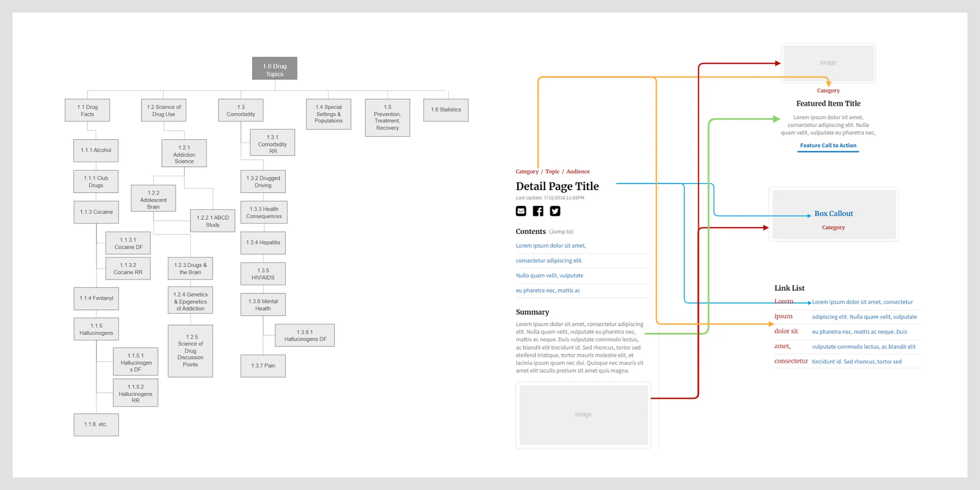Select the 1.2.2.1 ABCD Study node
This screenshot has width=980, height=490.
pyautogui.click(x=212, y=220)
